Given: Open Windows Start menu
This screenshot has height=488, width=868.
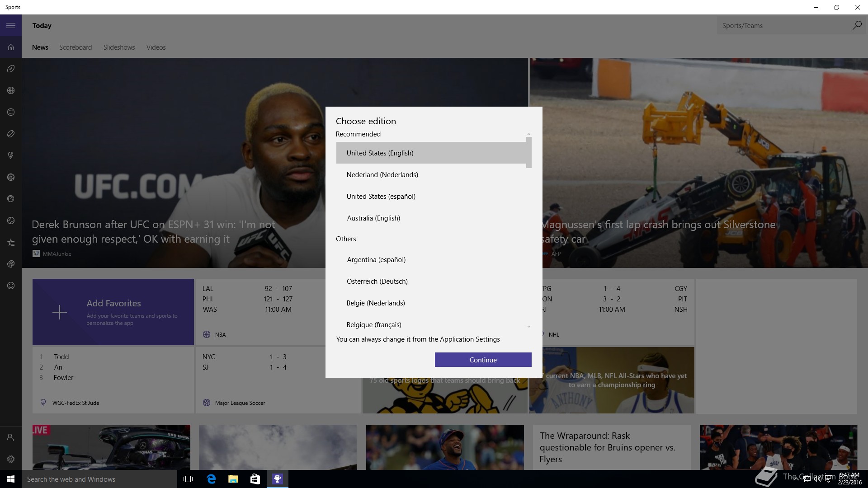Looking at the screenshot, I should click(11, 479).
